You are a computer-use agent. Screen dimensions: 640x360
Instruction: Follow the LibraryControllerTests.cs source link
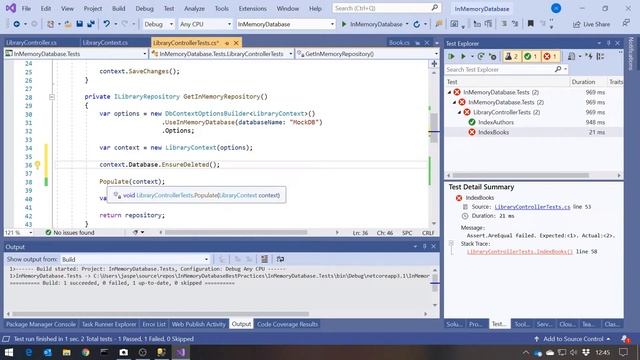[532, 207]
